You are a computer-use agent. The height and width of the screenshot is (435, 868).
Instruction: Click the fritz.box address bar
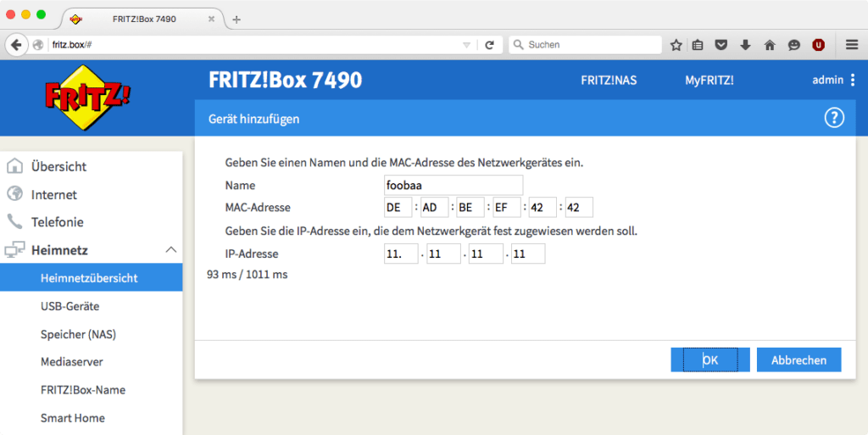(x=253, y=45)
